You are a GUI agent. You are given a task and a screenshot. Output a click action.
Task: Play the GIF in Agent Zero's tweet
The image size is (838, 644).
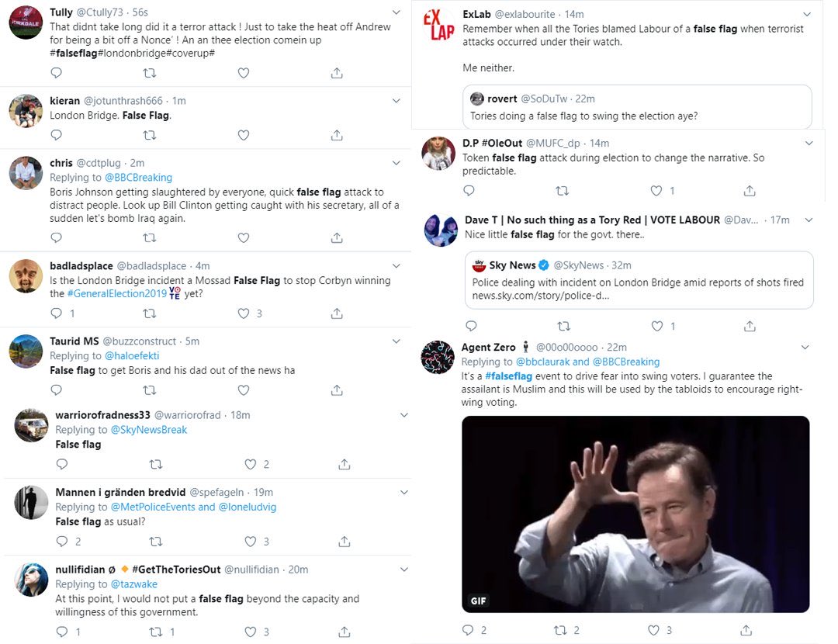tap(635, 514)
